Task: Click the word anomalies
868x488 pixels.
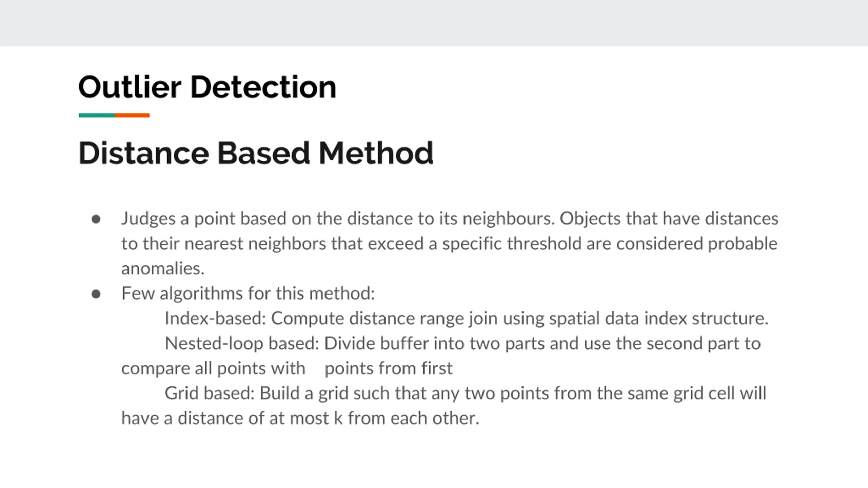Action: (x=163, y=268)
